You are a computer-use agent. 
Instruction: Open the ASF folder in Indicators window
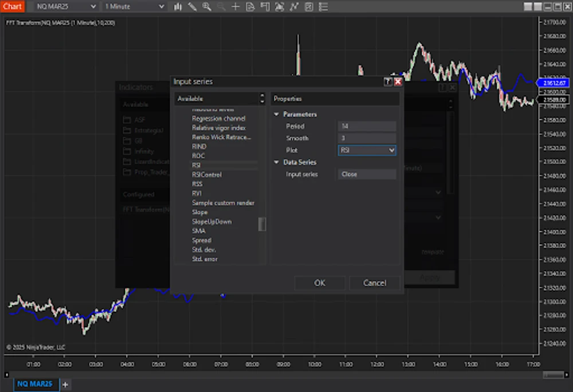[134, 120]
